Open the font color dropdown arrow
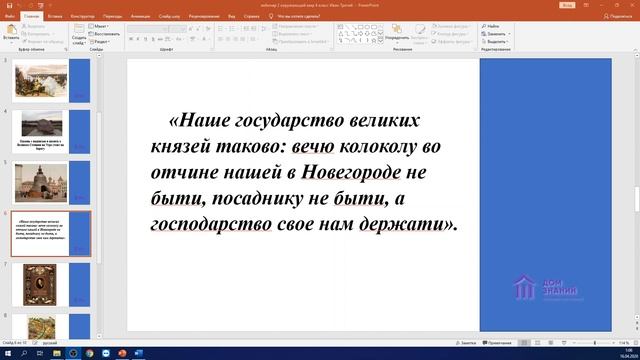The height and width of the screenshot is (360, 640). (208, 39)
